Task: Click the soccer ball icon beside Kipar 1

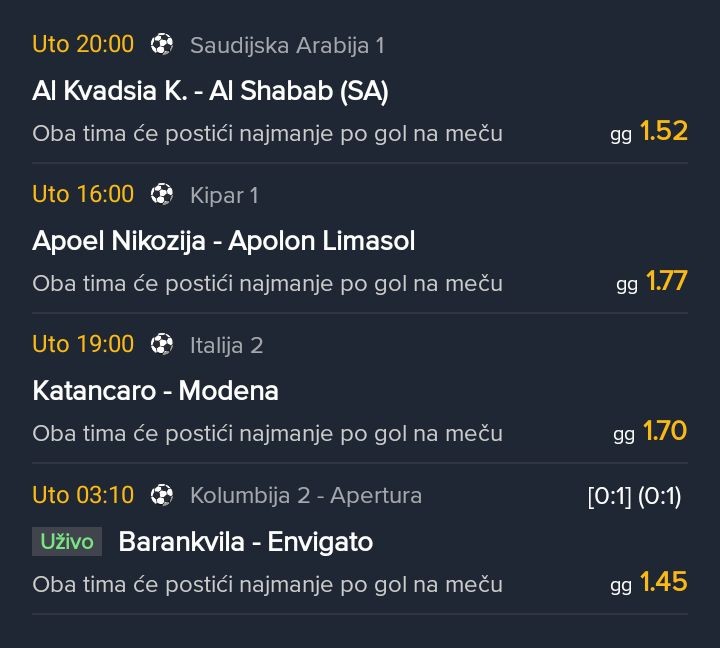Action: pos(162,194)
